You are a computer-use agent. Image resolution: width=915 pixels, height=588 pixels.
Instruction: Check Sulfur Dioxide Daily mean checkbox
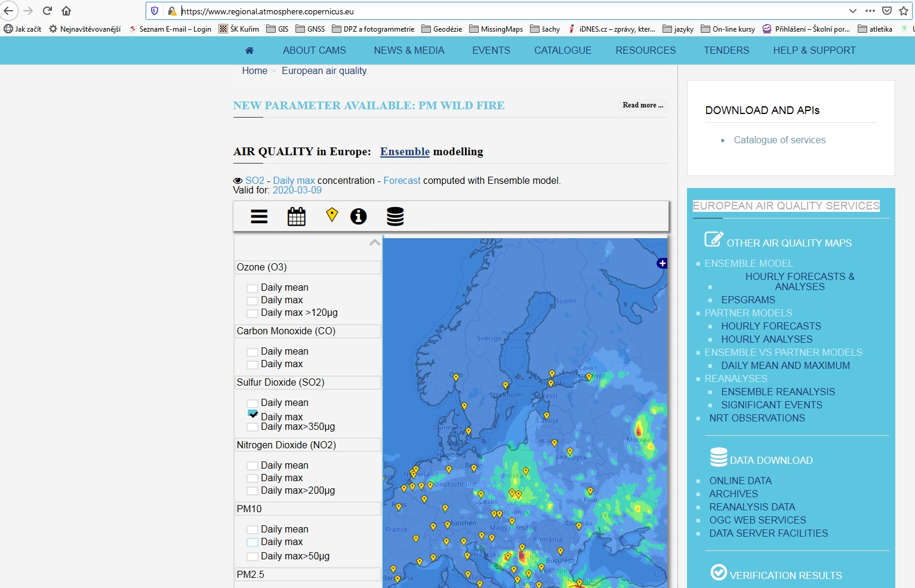(252, 404)
